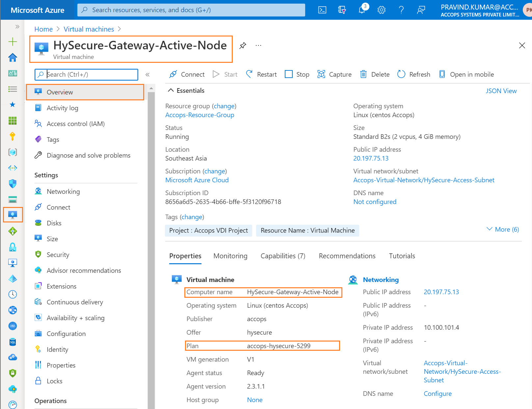Open SQL databases icon in sidebar

(x=13, y=342)
